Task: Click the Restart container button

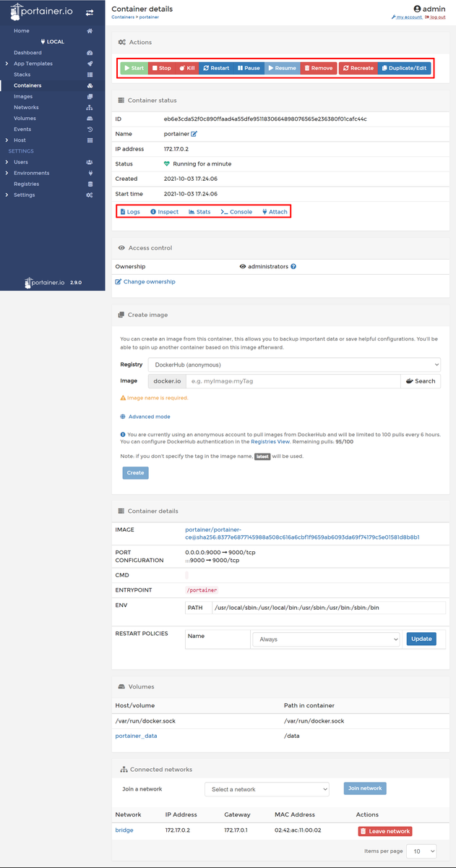Action: click(216, 68)
